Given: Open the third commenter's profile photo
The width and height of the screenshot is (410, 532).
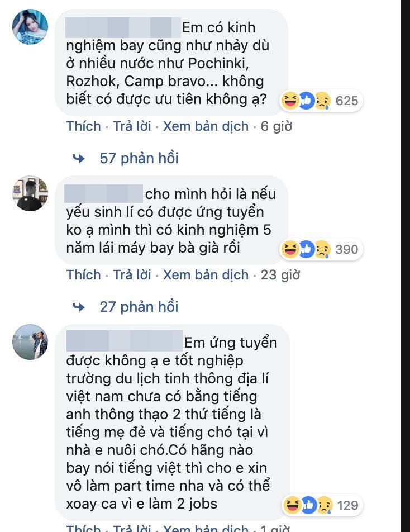Looking at the screenshot, I should (30, 341).
